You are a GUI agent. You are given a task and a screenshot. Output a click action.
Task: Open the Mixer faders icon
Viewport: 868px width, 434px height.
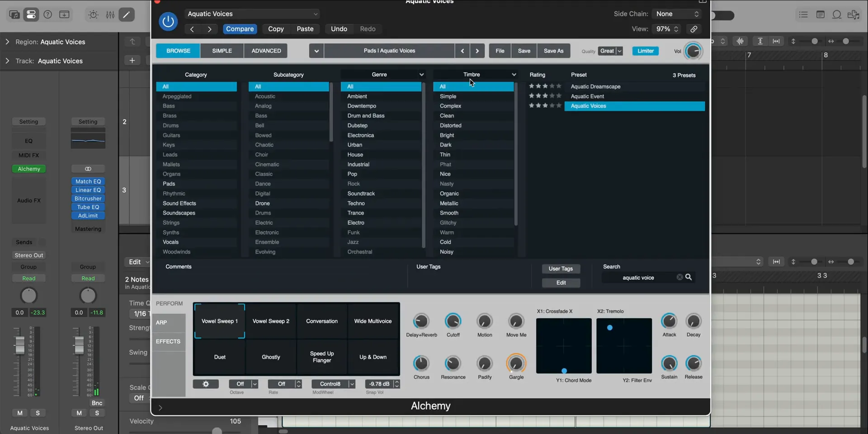point(110,14)
